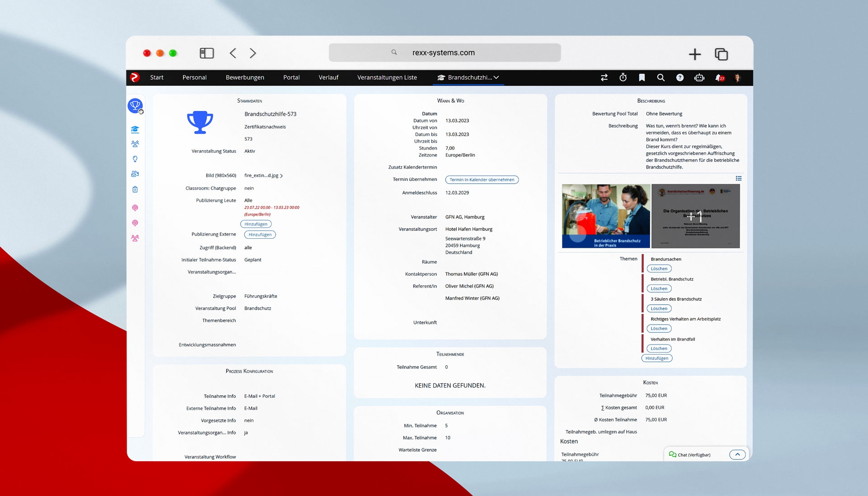This screenshot has height=496, width=868.
Task: Click the stopwatch timer icon in the navbar
Action: (x=623, y=77)
